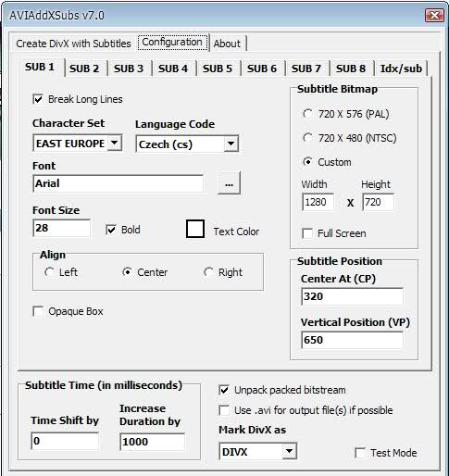Click the Font Size input field
Screen dimensions: 449x476
click(61, 228)
